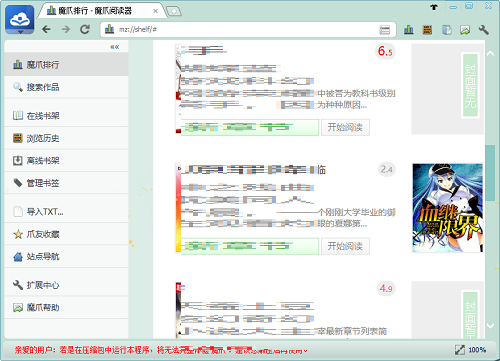Go forward with the right arrow
Viewport: 500px width, 361px height.
click(x=66, y=29)
